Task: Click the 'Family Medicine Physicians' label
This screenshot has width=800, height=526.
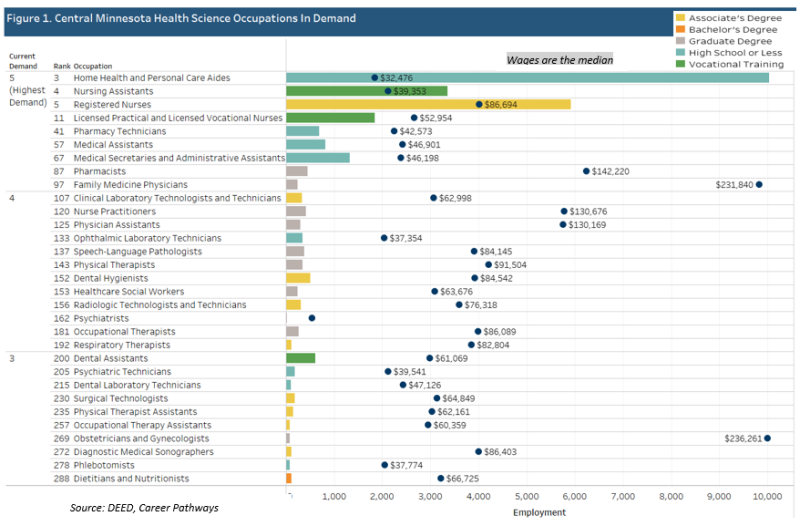Action: click(x=131, y=184)
